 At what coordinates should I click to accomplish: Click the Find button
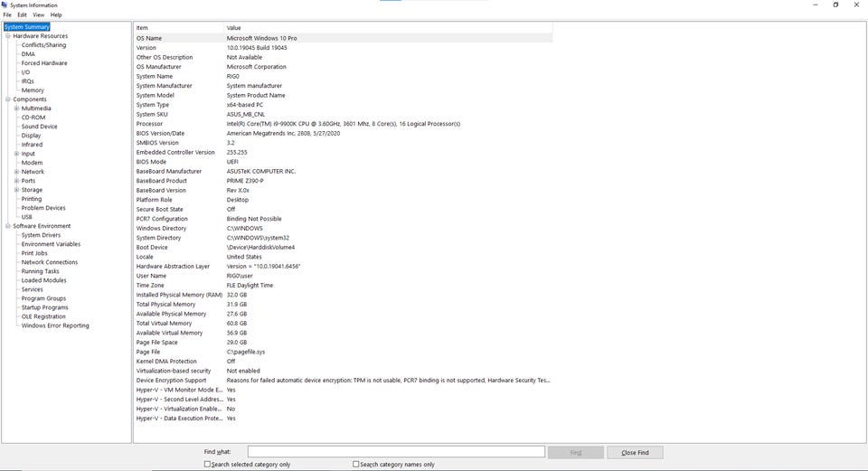576,453
